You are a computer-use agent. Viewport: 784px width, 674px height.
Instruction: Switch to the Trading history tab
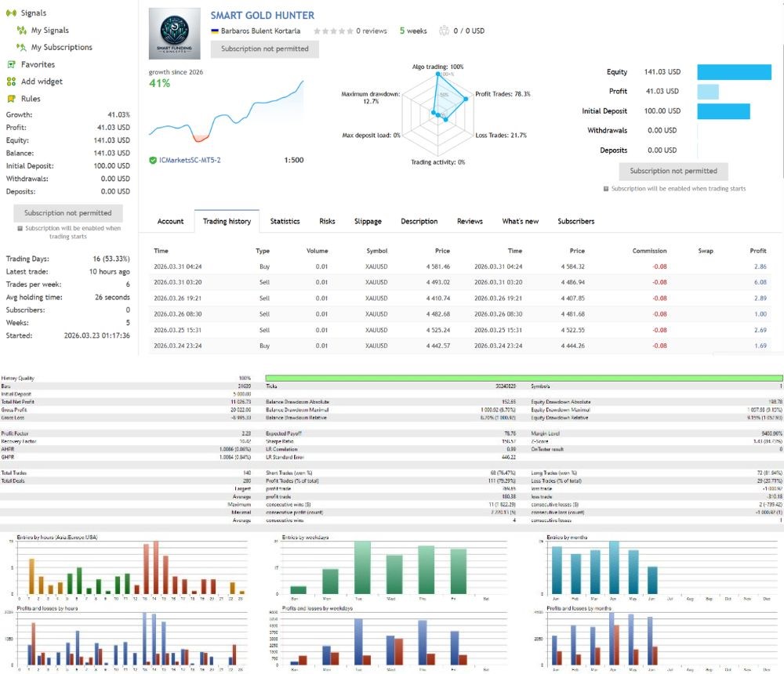coord(227,222)
